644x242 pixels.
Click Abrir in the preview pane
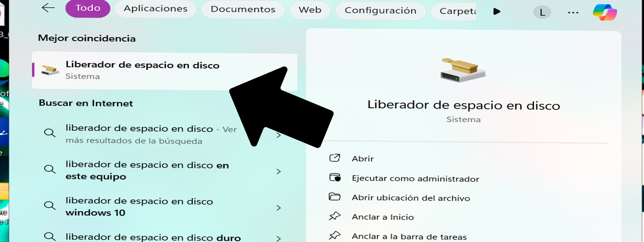tap(363, 159)
